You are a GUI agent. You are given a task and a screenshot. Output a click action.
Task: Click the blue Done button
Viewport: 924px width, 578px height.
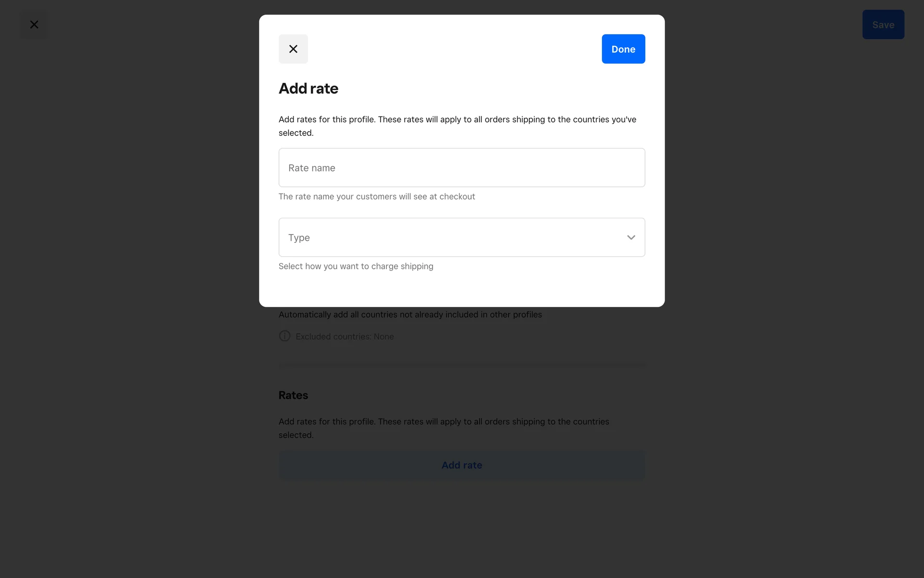(623, 49)
